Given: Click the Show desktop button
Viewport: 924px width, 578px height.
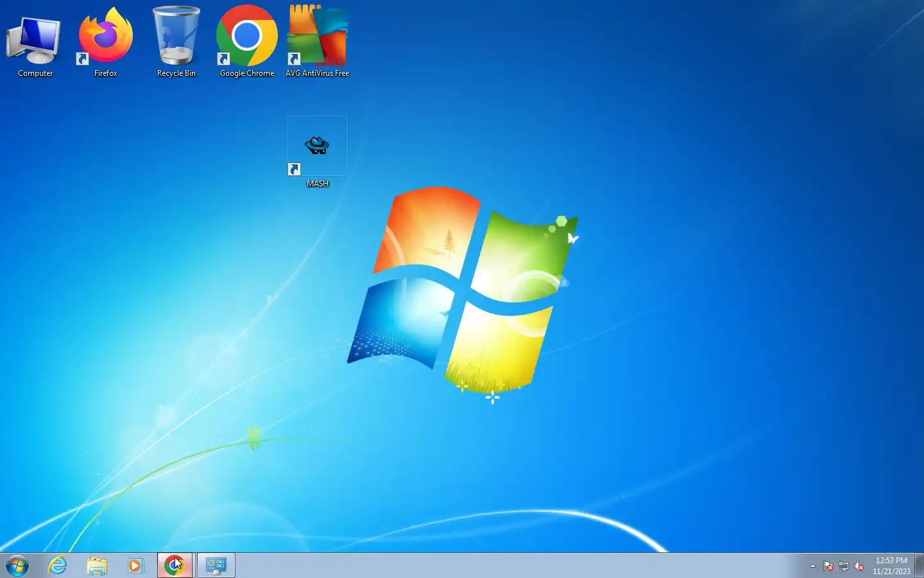Looking at the screenshot, I should tap(919, 565).
